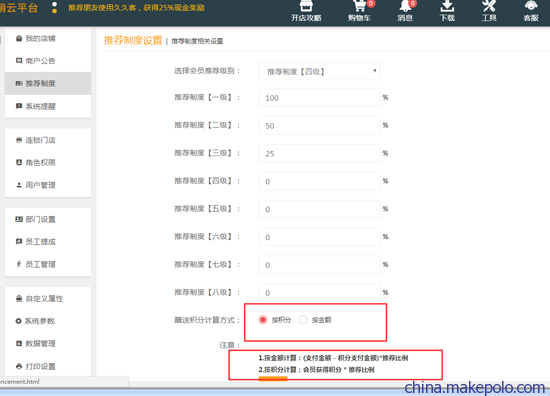Click the 系统参数 gear icon in the sidebar
The height and width of the screenshot is (396, 550).
click(x=18, y=321)
